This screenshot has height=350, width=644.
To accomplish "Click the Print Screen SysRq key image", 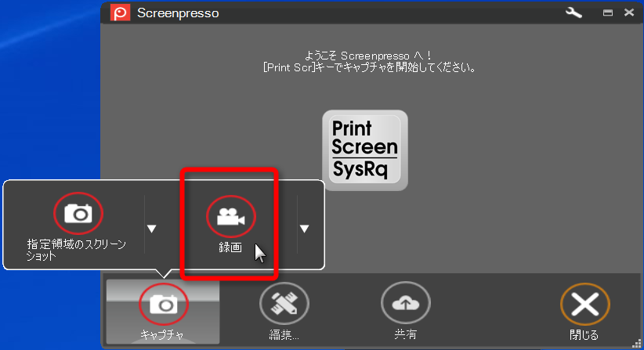I will 364,149.
